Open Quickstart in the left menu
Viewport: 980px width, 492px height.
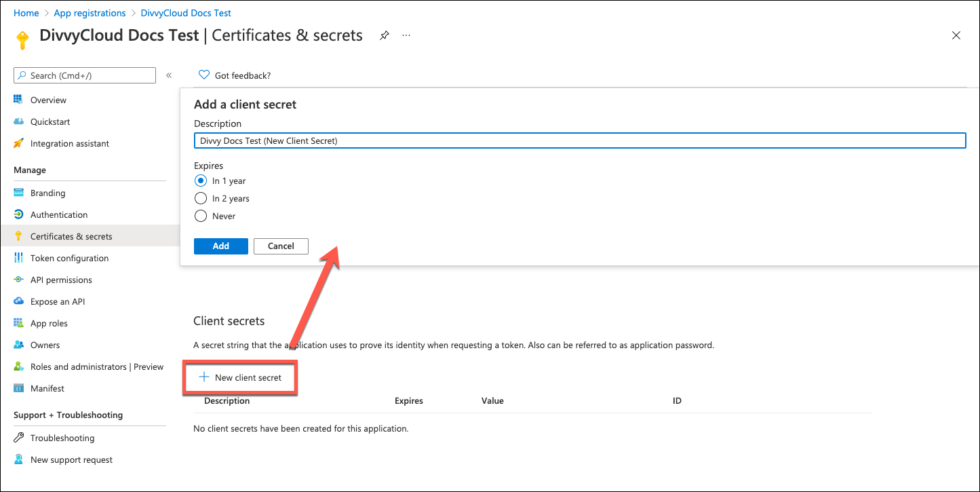coord(50,121)
